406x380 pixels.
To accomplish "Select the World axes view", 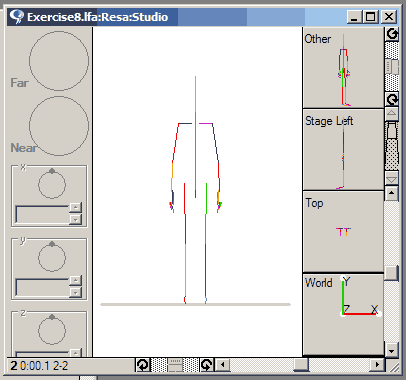I will coord(343,314).
